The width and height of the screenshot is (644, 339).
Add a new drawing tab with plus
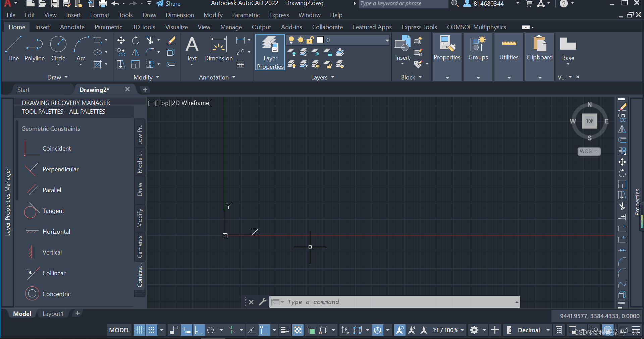(x=145, y=90)
